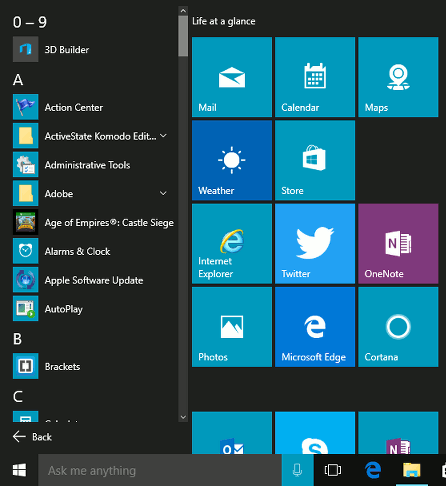Click the ActiveState Komodo Edit folder icon
Viewport: 446px width, 486px height.
click(x=26, y=136)
